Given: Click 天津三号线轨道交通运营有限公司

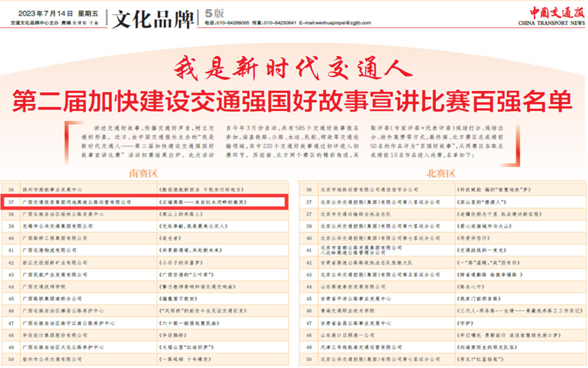Looking at the screenshot, I should (x=361, y=347).
